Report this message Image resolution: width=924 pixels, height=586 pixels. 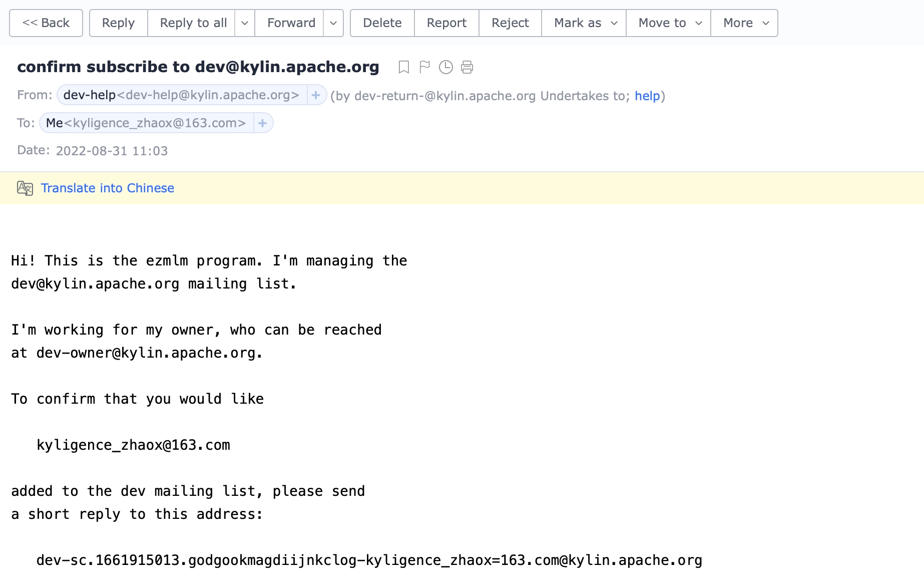point(446,23)
